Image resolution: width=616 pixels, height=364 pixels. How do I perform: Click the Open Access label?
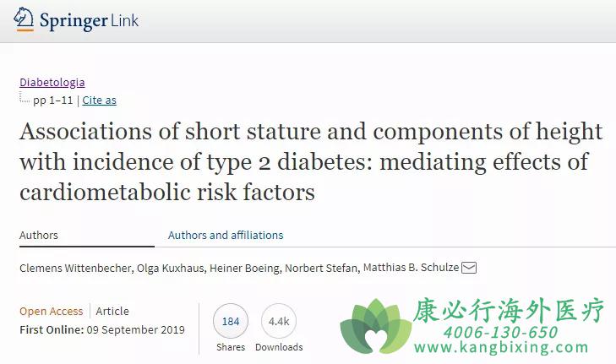coord(52,312)
